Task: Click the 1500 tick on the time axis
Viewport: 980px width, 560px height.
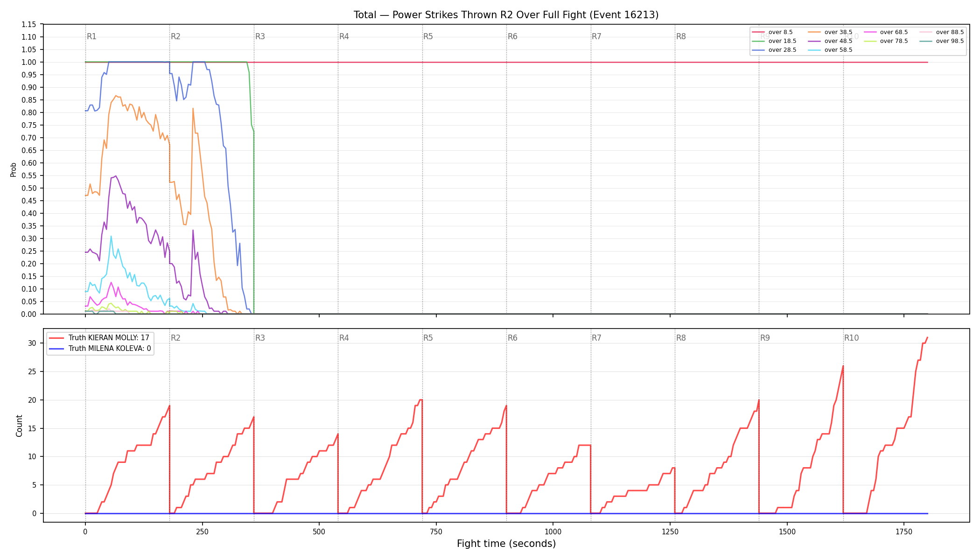Action: coord(787,532)
